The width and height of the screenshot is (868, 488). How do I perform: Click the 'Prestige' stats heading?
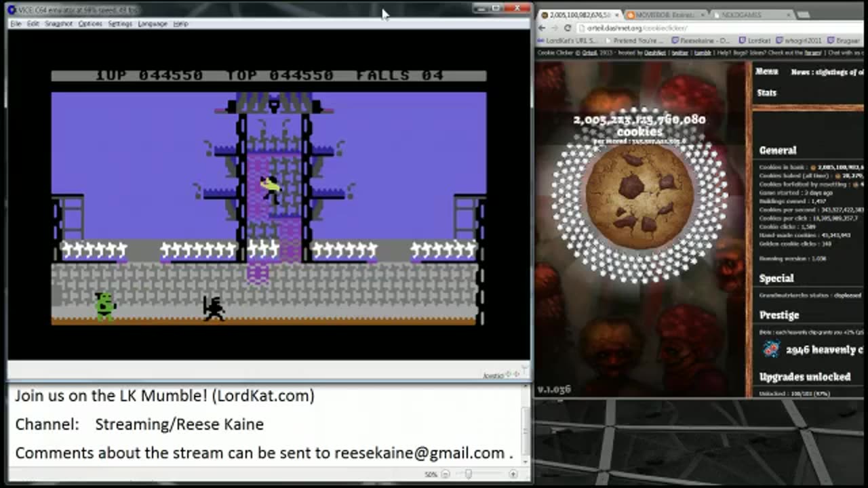pyautogui.click(x=779, y=315)
